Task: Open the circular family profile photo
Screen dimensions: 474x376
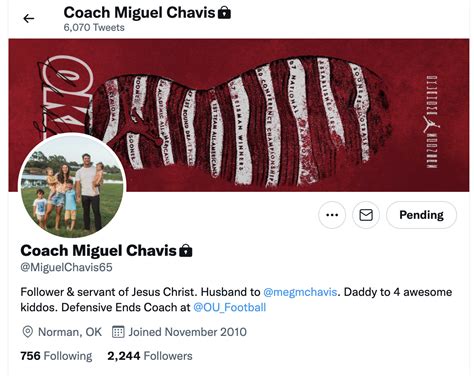Action: pyautogui.click(x=72, y=186)
